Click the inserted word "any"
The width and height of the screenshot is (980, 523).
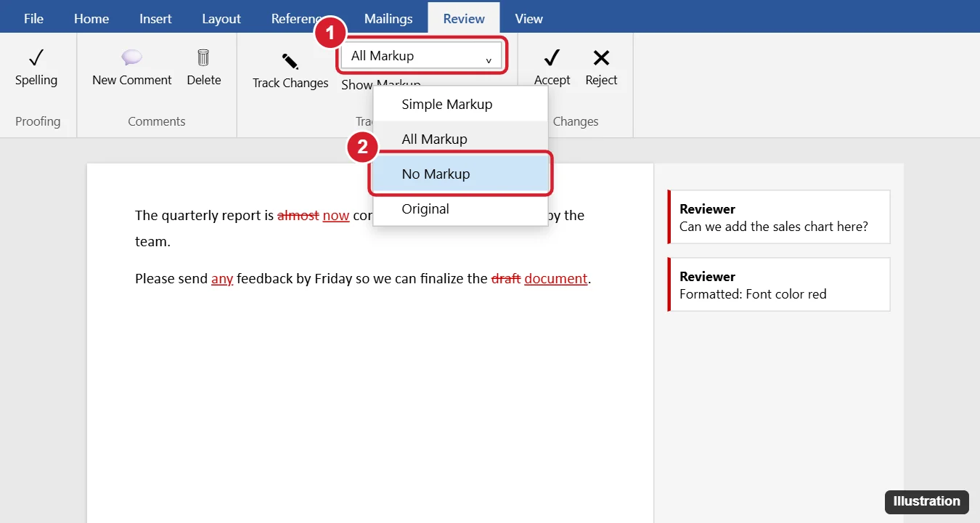point(222,279)
